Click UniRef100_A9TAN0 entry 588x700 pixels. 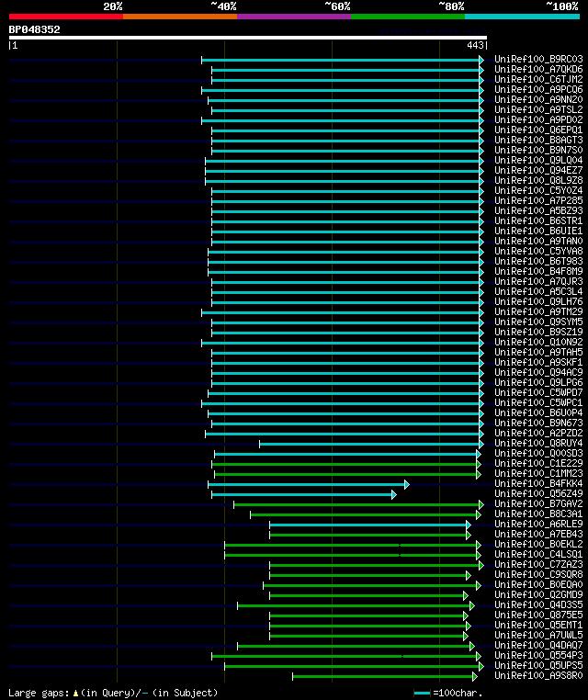(538, 241)
